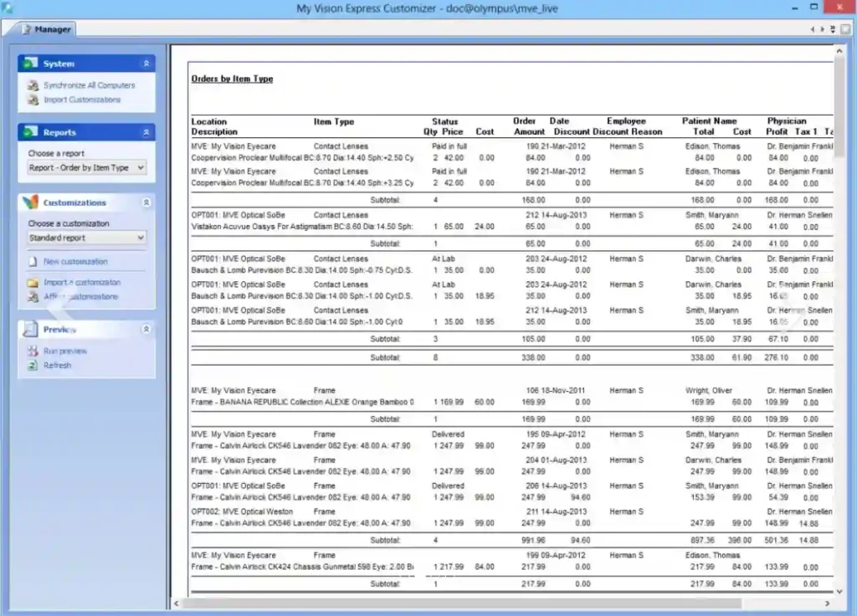Click the Affect customizations link
Viewport: 857px width, 616px height.
(x=82, y=295)
